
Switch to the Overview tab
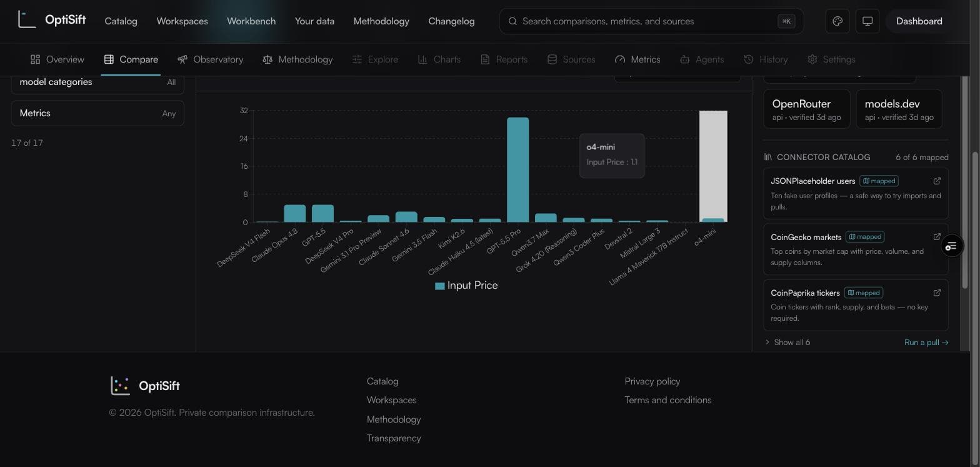(57, 59)
